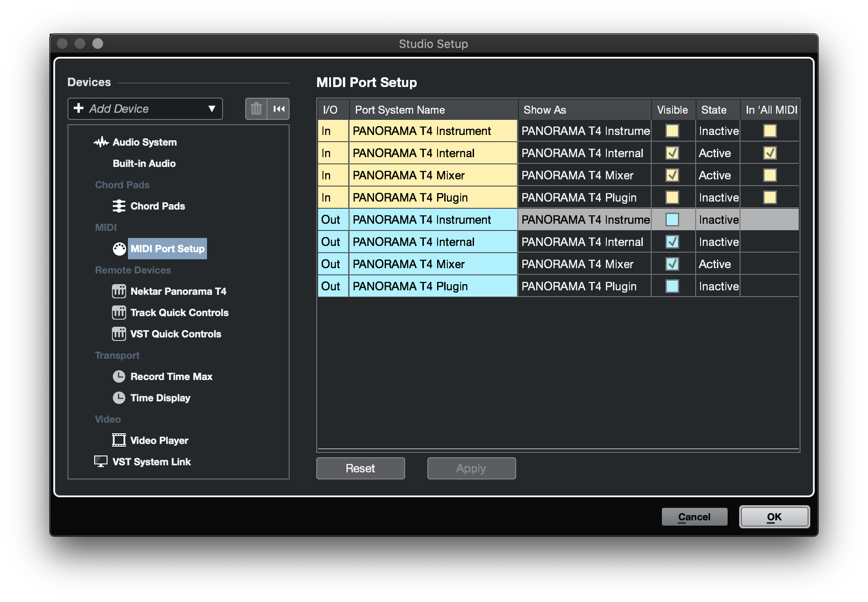
Task: Disable 'All MIDI' for In PANORAMA T4 Internal
Action: pos(770,153)
